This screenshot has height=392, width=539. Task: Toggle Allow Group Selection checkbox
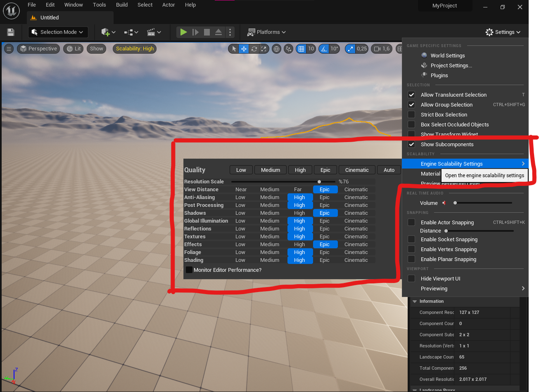[x=411, y=105]
